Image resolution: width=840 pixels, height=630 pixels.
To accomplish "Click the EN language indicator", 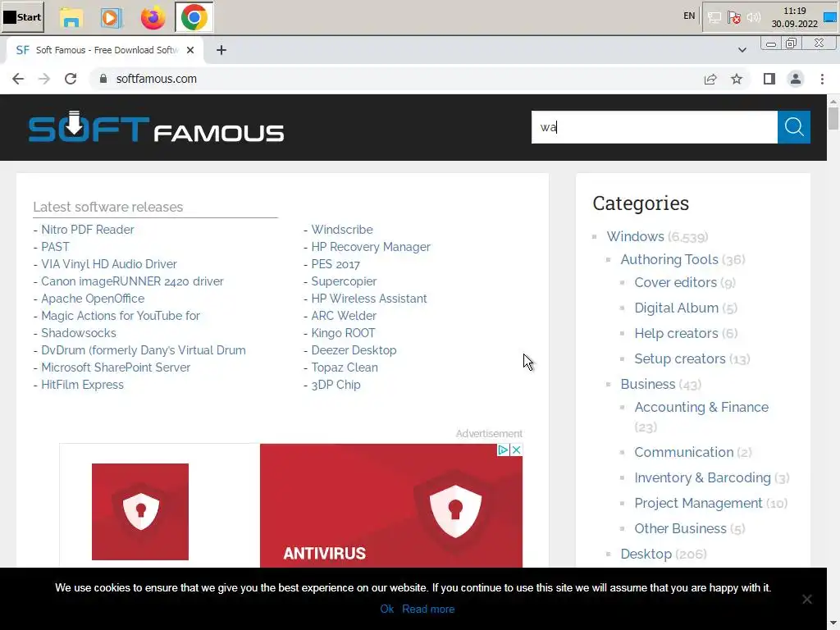I will [689, 16].
